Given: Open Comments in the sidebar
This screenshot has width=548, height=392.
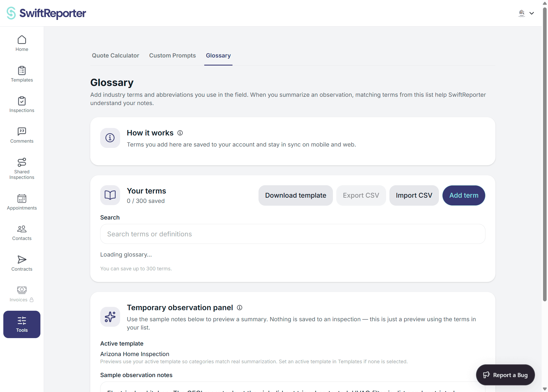Looking at the screenshot, I should (x=22, y=135).
